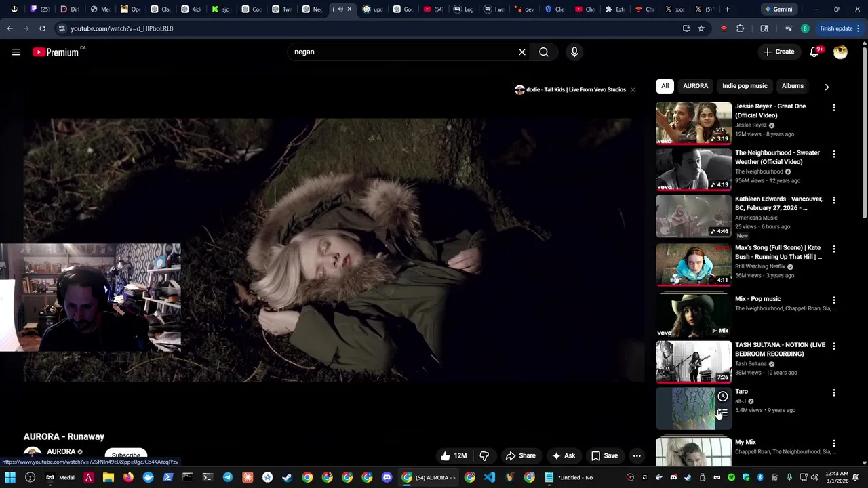Open options for Mix - Pop music
868x488 pixels.
click(834, 300)
